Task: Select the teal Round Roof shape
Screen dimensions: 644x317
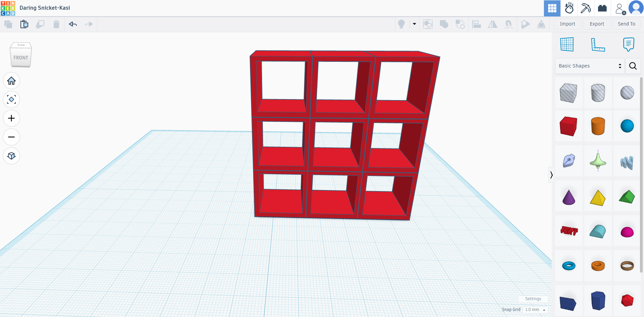Action: 598,231
